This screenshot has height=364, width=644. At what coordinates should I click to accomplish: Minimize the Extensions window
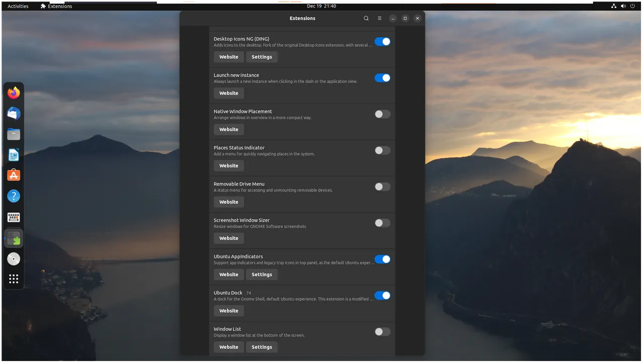pos(392,18)
